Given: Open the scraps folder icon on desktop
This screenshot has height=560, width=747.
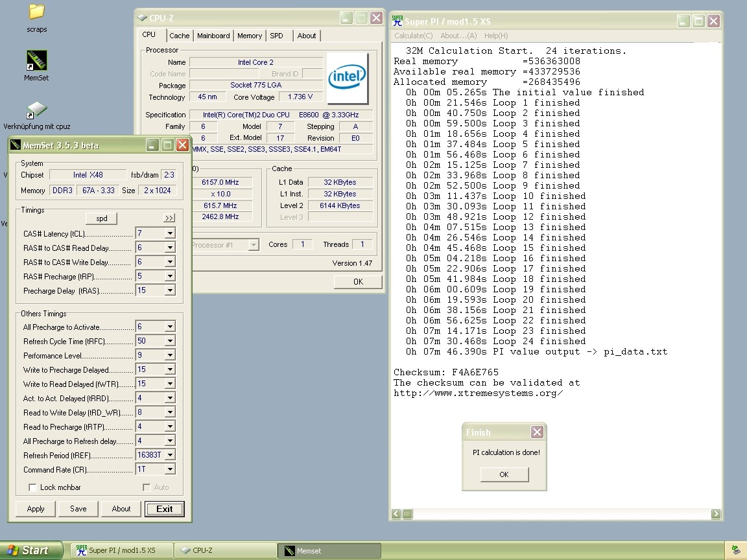Looking at the screenshot, I should pyautogui.click(x=37, y=12).
